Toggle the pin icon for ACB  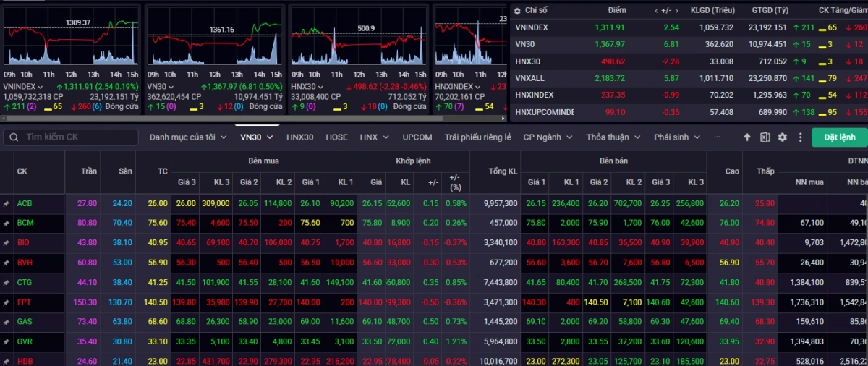pos(7,203)
